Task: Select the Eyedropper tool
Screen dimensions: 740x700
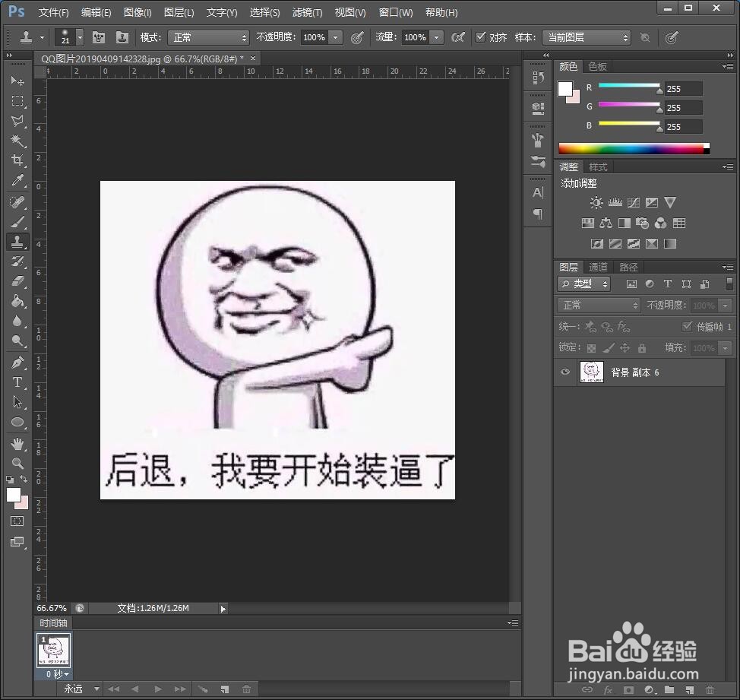Action: (x=18, y=181)
